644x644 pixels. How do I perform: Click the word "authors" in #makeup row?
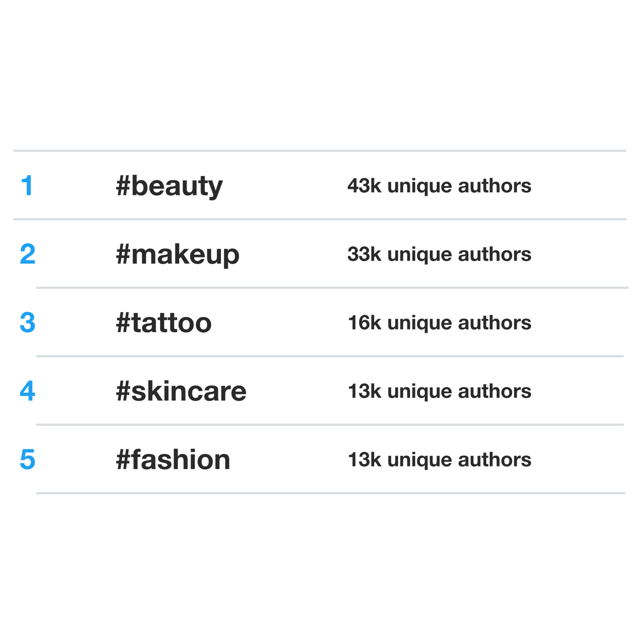(495, 254)
